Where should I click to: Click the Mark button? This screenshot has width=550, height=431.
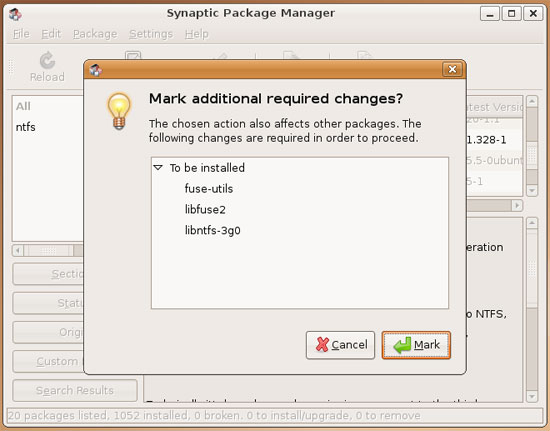(416, 345)
